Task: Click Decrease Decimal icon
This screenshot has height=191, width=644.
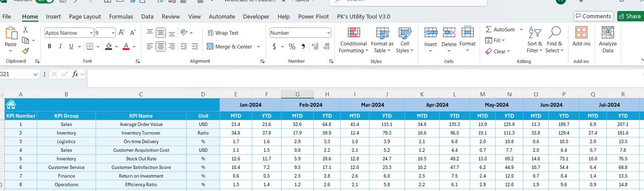Action: click(x=326, y=46)
